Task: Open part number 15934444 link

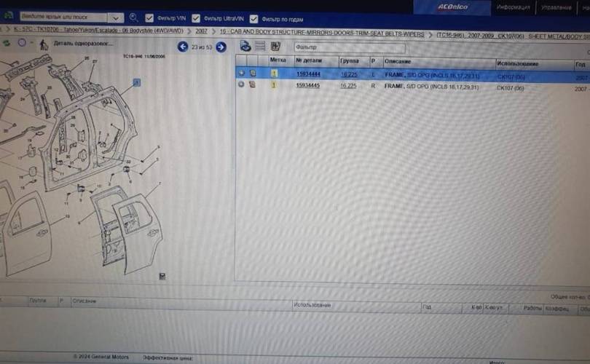Action: (x=308, y=74)
